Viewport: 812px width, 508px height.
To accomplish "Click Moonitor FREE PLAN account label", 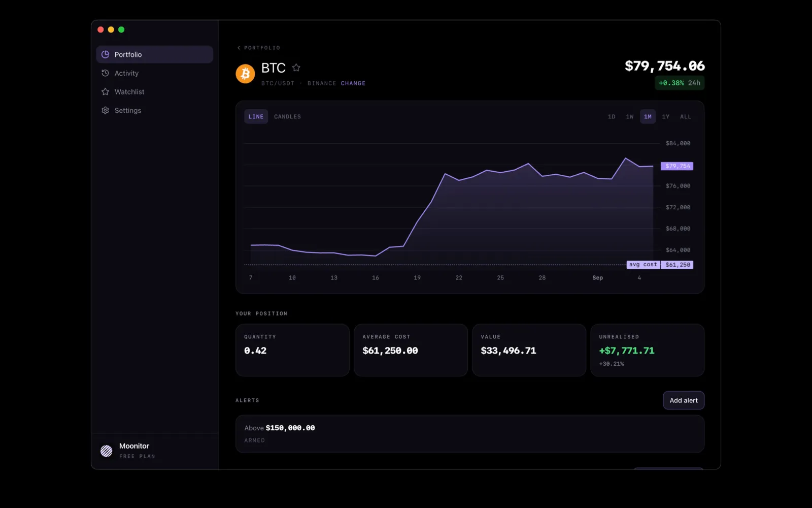I will pos(137,451).
